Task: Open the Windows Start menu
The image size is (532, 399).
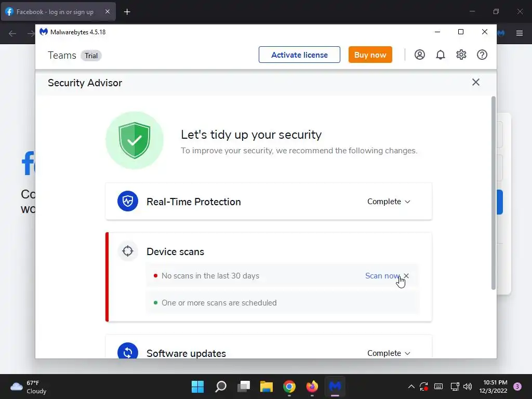Action: coord(197,387)
